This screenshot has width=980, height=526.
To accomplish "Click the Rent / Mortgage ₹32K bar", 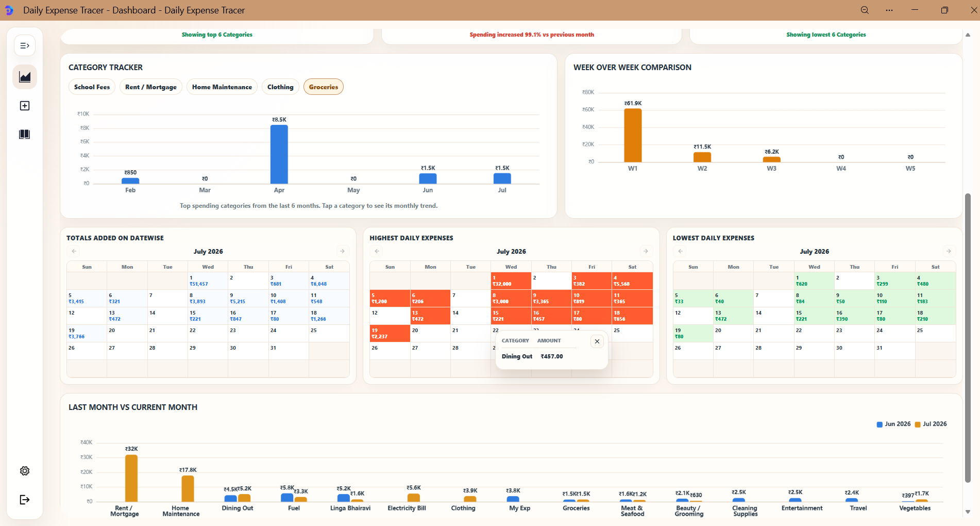I will pyautogui.click(x=131, y=478).
